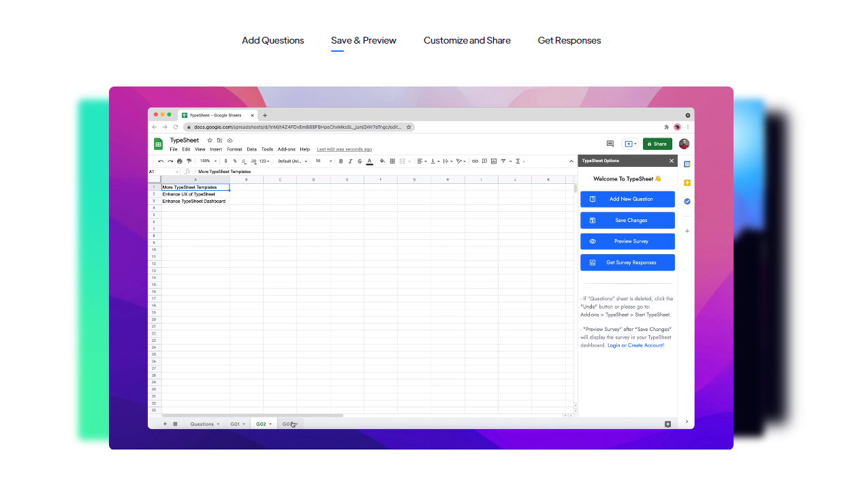Click the add new sheet plus icon
The height and width of the screenshot is (504, 850).
point(165,424)
